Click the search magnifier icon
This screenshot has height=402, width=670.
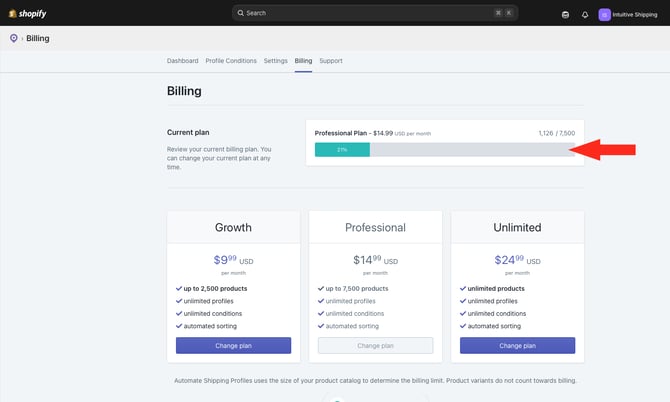tap(241, 13)
